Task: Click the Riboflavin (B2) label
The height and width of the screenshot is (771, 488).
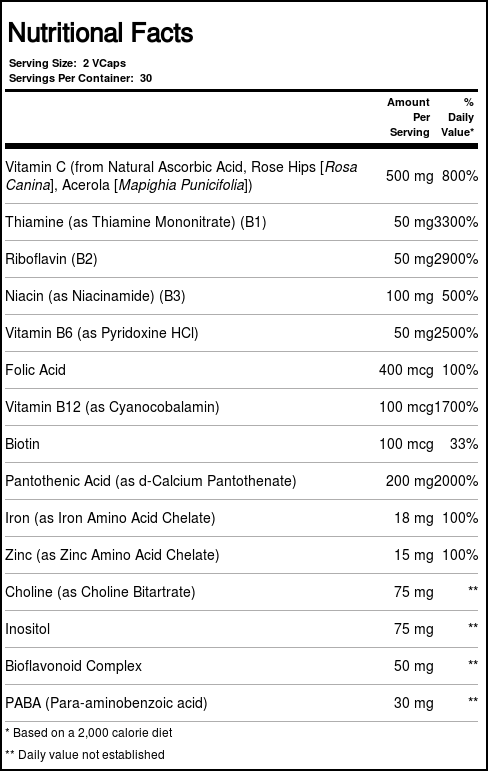Action: pyautogui.click(x=51, y=259)
